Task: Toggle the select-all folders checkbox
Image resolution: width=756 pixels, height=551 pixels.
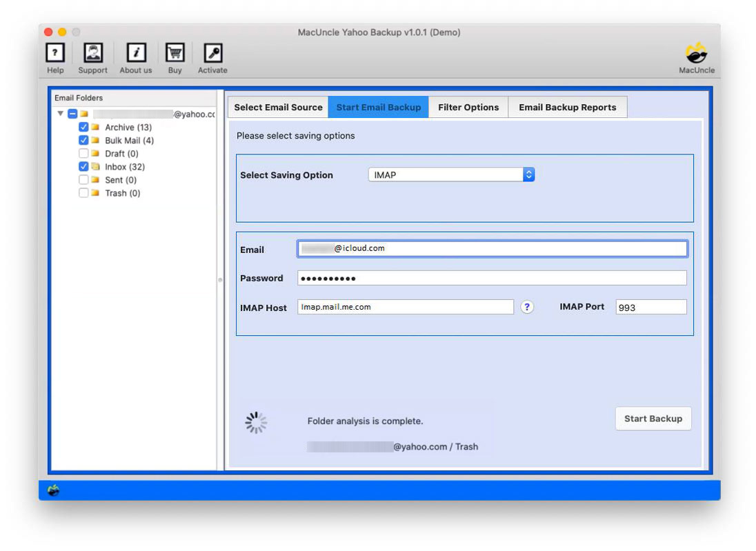Action: tap(72, 114)
